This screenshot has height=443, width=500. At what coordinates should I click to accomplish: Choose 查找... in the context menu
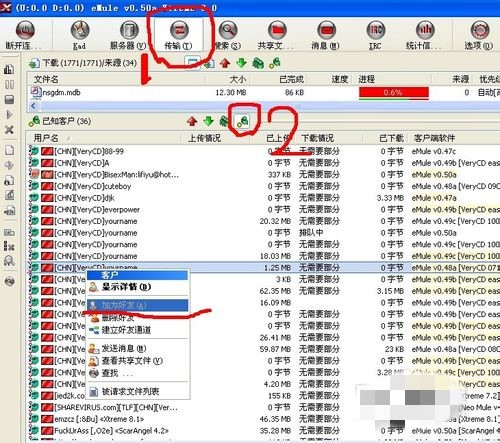click(138, 373)
